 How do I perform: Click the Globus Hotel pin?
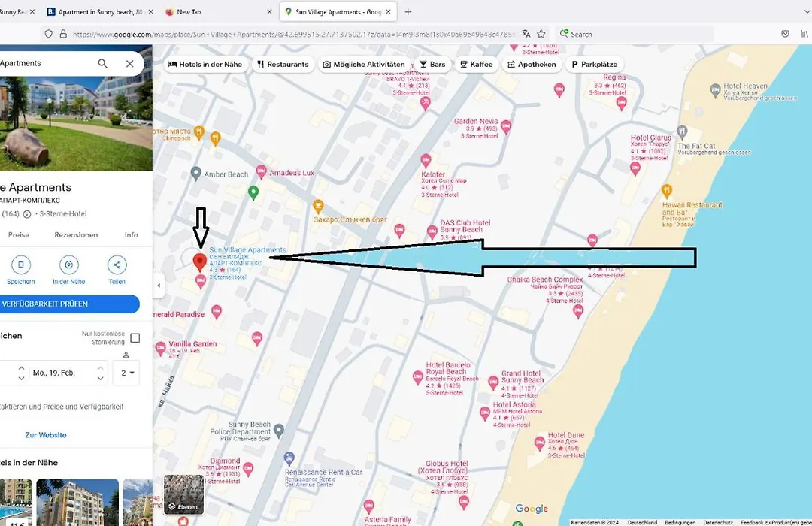(x=464, y=501)
